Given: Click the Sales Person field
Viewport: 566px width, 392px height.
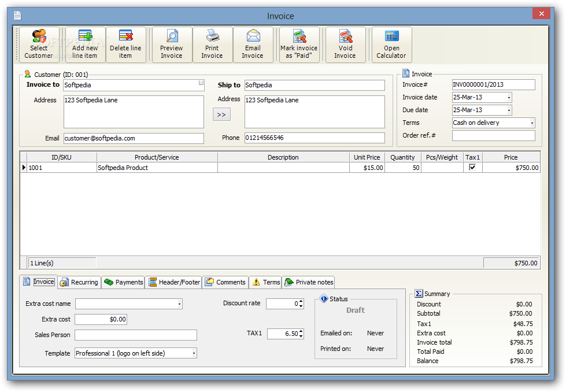Looking at the screenshot, I should pyautogui.click(x=136, y=335).
